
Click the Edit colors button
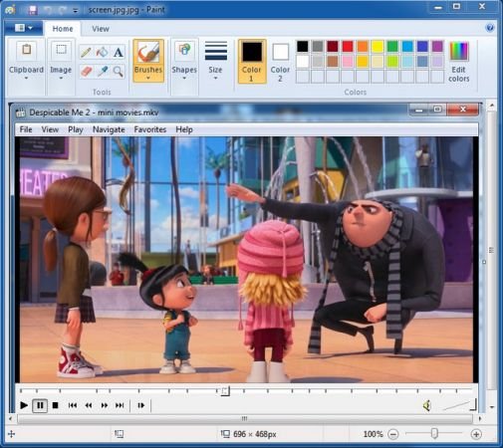[459, 62]
